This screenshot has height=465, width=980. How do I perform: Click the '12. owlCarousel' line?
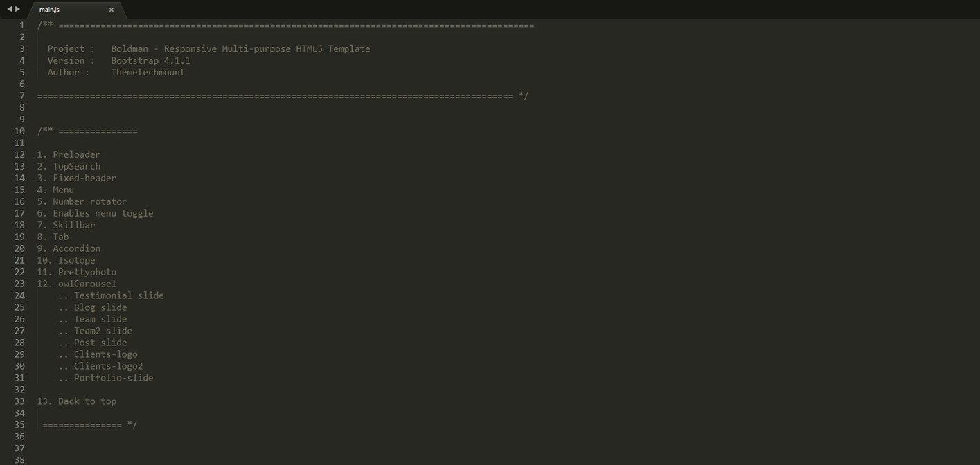click(77, 284)
